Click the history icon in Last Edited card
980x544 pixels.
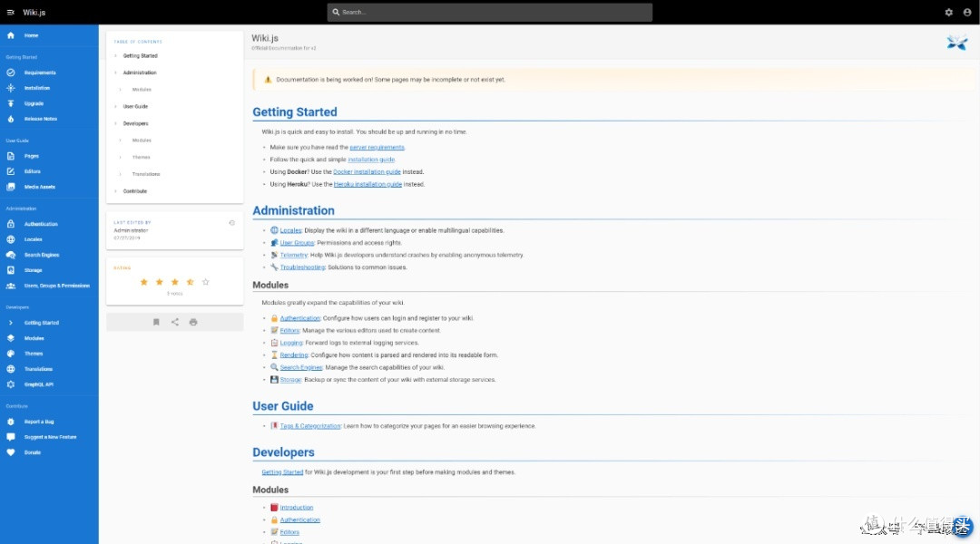232,223
